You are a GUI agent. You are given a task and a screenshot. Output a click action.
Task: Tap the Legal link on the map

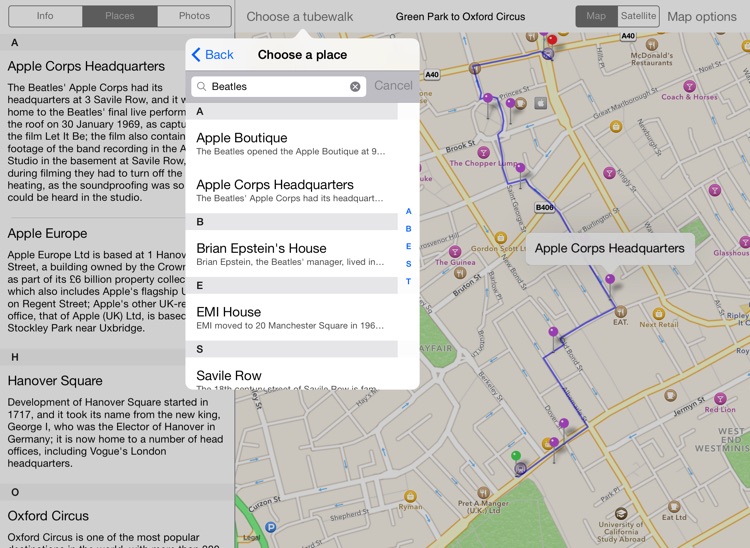(251, 537)
